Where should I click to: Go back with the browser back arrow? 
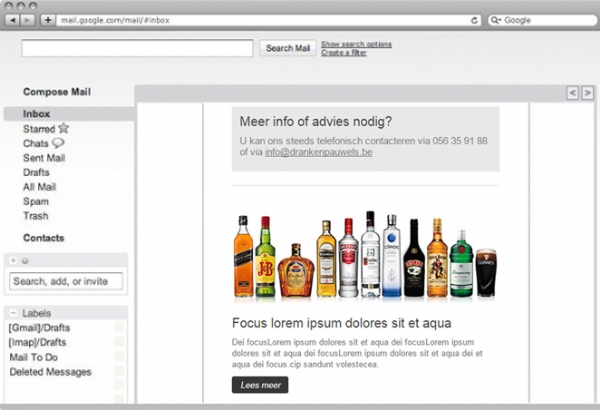click(13, 20)
